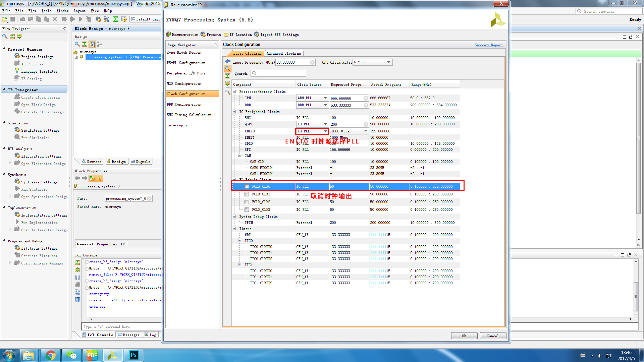Click the Documentation icon in the dialog

(x=168, y=35)
